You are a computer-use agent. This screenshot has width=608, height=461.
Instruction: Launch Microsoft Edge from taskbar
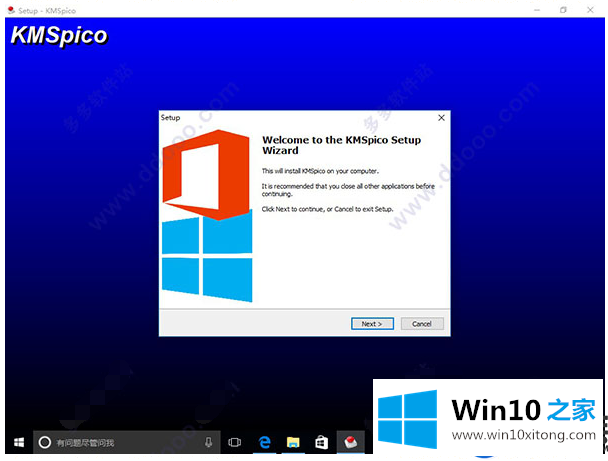tap(265, 442)
